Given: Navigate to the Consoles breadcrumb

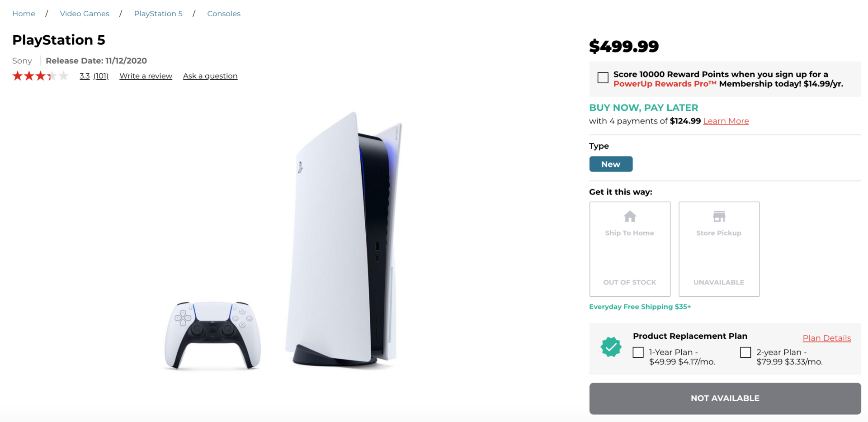Looking at the screenshot, I should point(224,14).
